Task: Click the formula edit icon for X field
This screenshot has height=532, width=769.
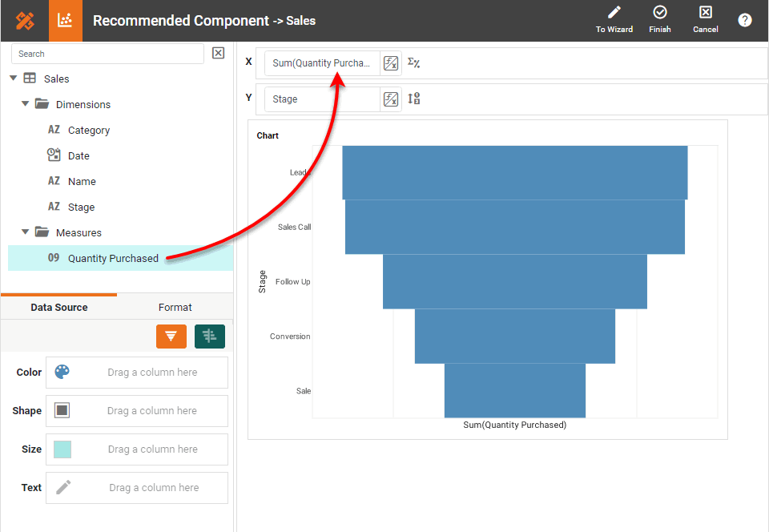Action: [391, 63]
